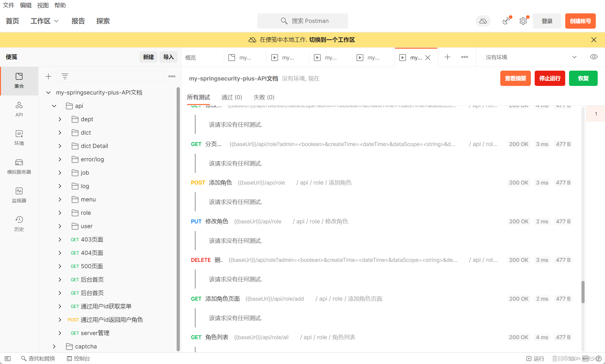Expand the user folder
Image resolution: width=605 pixels, height=364 pixels.
(x=60, y=226)
